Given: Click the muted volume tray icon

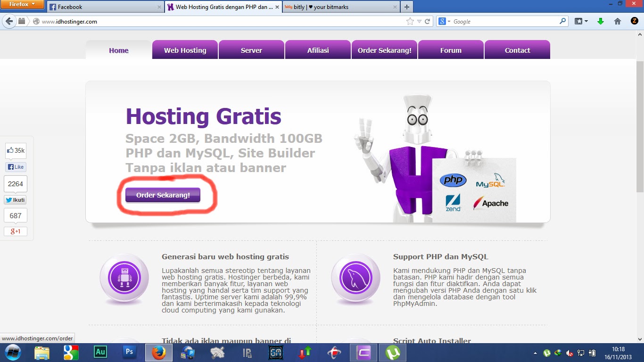Looking at the screenshot, I should (x=570, y=353).
